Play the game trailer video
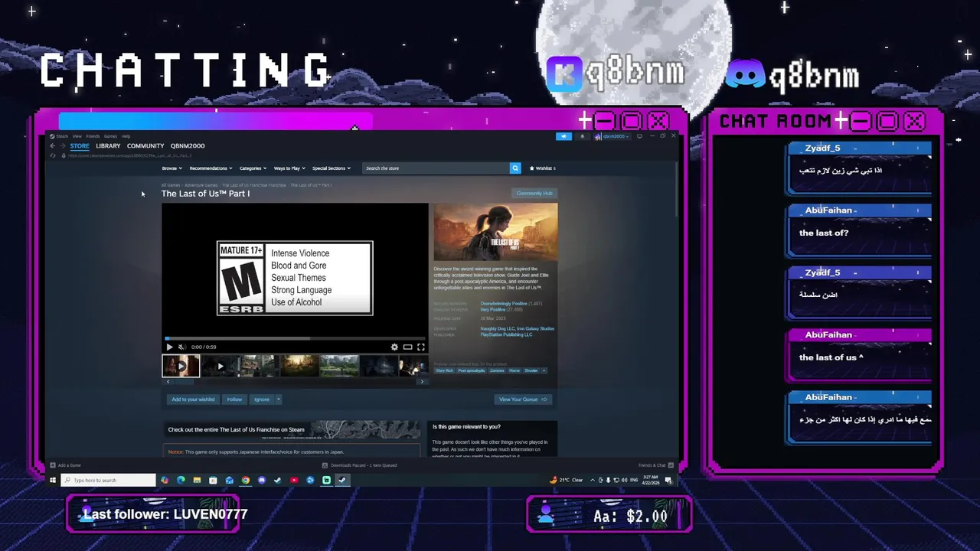980x551 pixels. 169,347
